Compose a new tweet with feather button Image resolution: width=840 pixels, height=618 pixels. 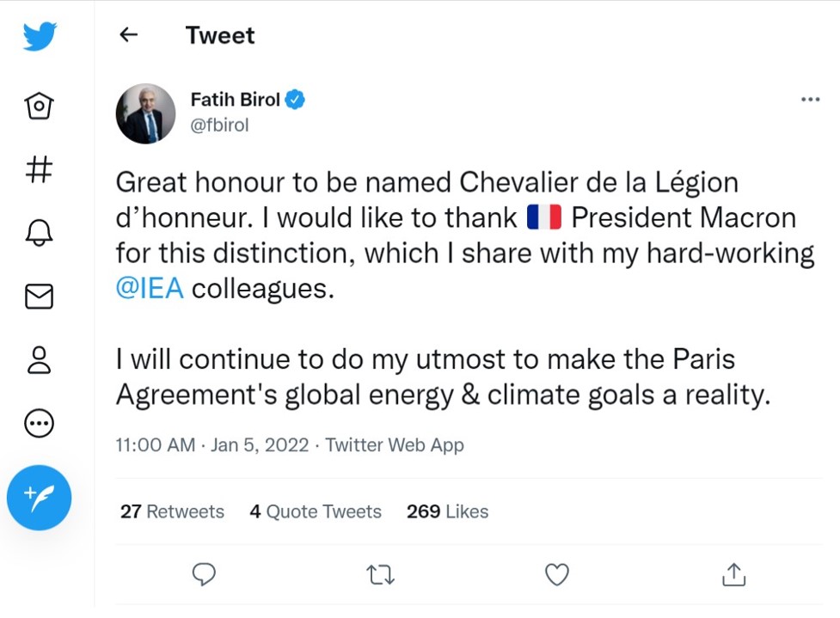(40, 498)
